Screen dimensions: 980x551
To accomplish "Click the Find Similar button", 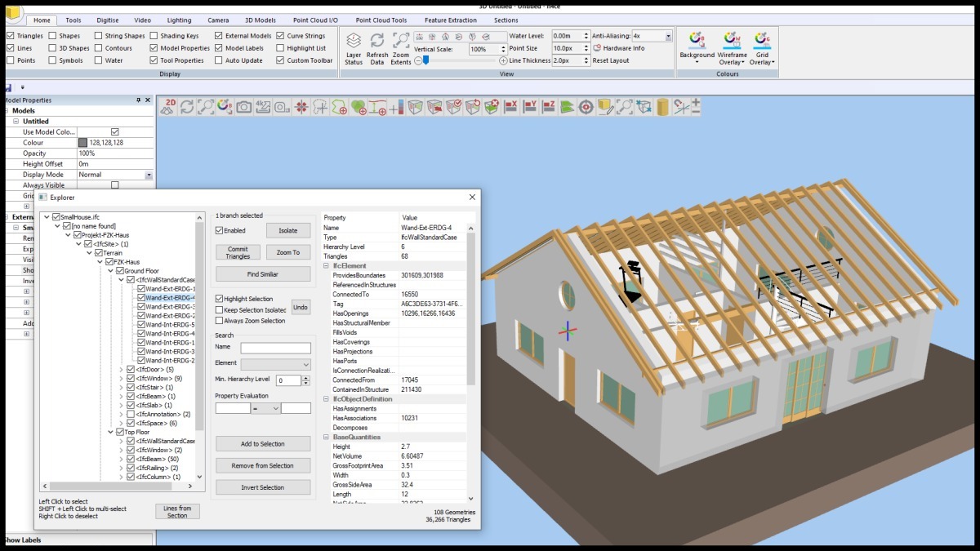I will coord(263,274).
